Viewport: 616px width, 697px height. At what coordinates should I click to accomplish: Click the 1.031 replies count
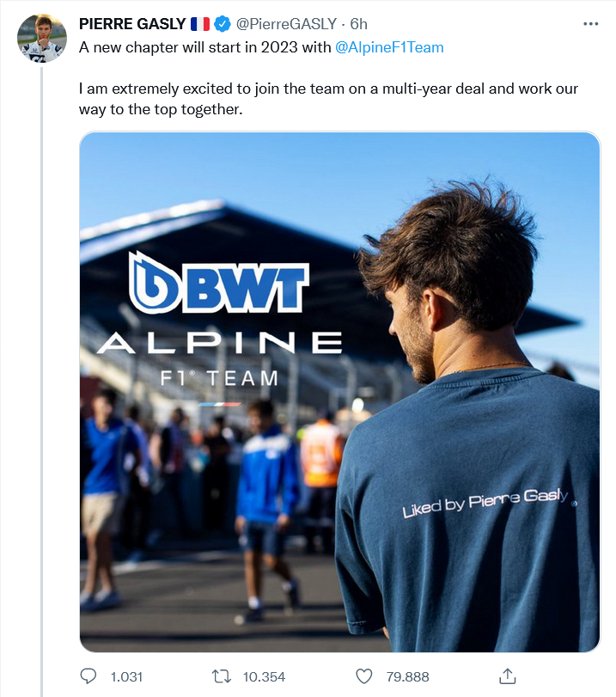[x=126, y=677]
